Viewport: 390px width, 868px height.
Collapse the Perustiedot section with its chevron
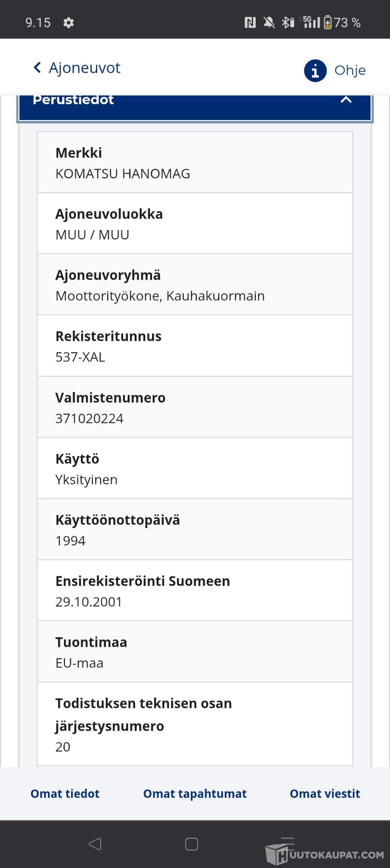346,100
